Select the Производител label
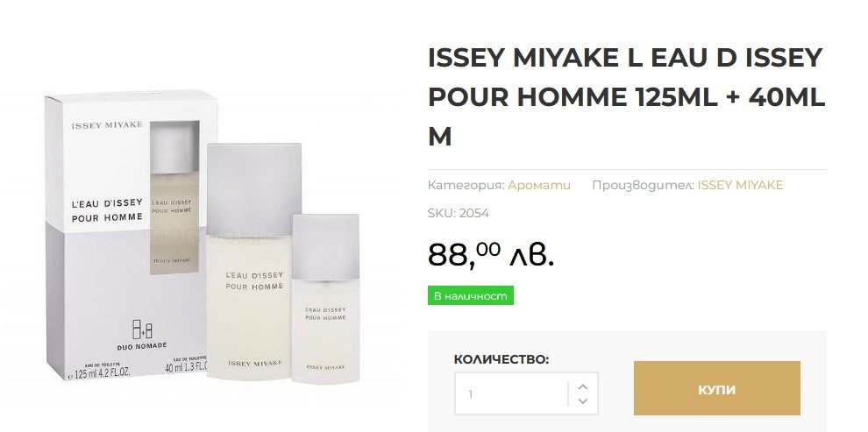The width and height of the screenshot is (868, 432). coord(644,185)
